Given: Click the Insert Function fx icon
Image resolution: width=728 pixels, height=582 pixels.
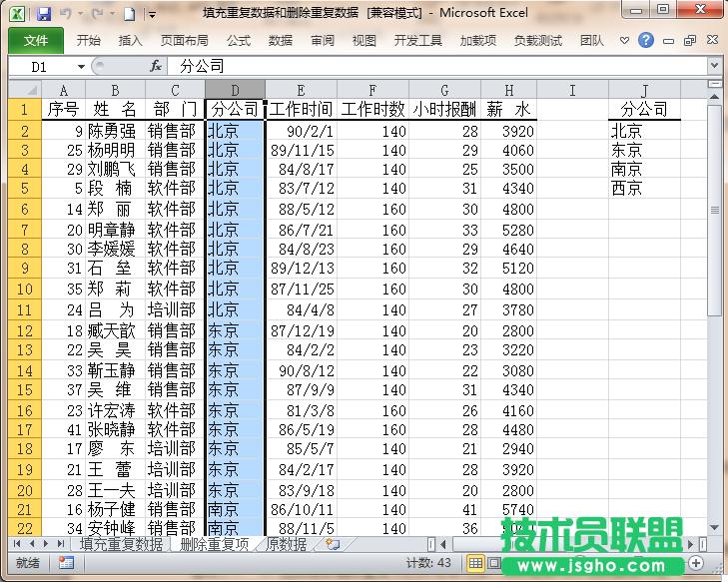Looking at the screenshot, I should (x=156, y=66).
